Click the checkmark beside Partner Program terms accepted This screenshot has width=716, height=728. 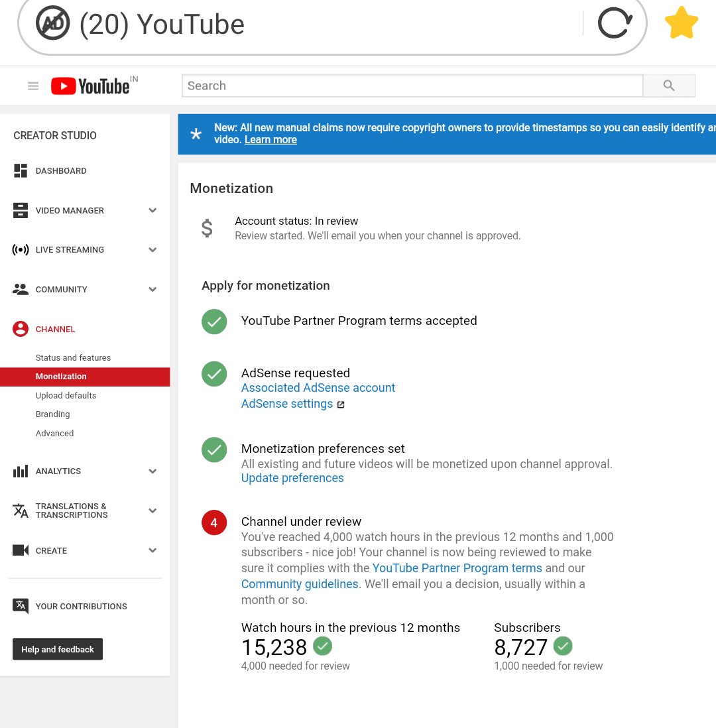pos(214,322)
